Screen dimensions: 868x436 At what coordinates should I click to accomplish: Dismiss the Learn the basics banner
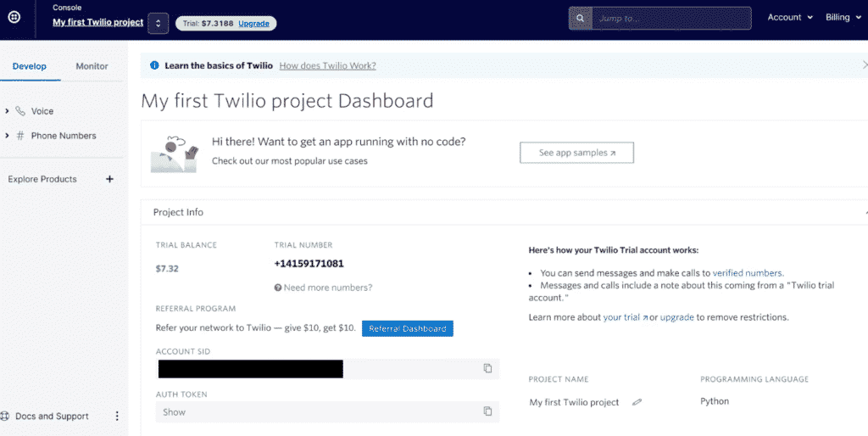(x=865, y=64)
